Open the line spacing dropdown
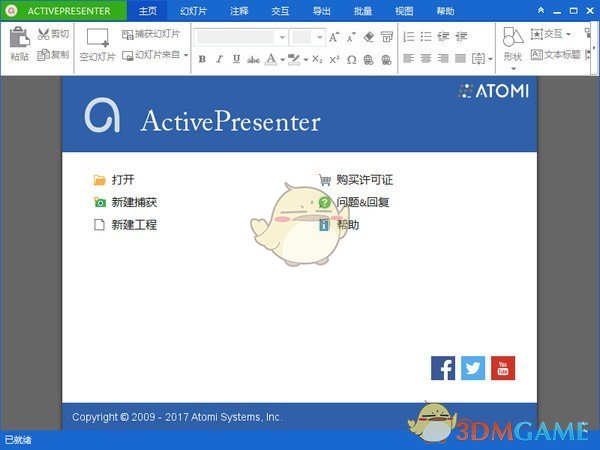 (482, 59)
